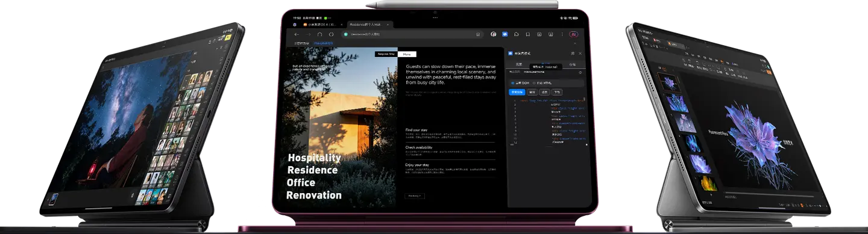The image size is (868, 234).
Task: Open the round profile avatar icon in toolbar
Action: (493, 34)
